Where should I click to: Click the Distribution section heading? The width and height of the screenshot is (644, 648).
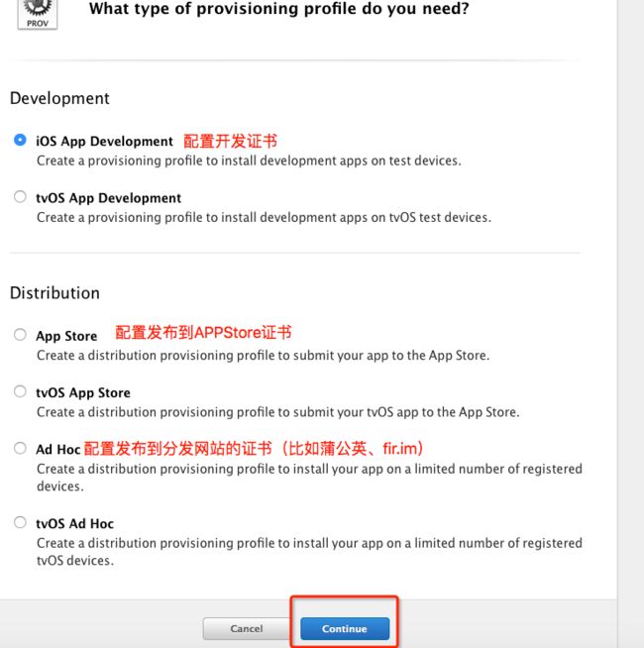[x=54, y=293]
